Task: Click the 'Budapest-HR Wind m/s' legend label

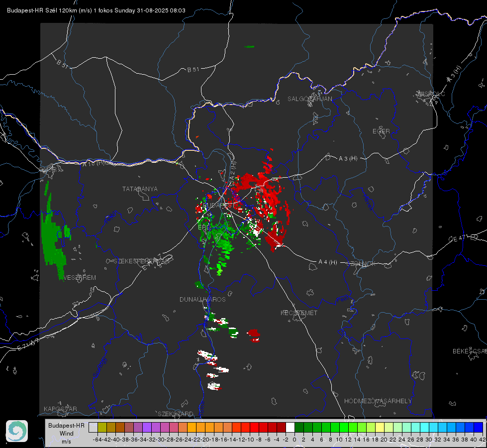Action: point(66,433)
